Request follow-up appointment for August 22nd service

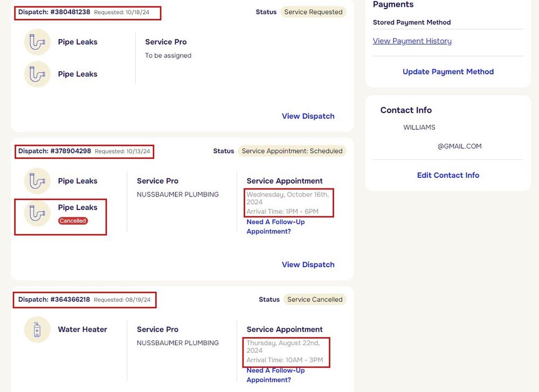275,375
